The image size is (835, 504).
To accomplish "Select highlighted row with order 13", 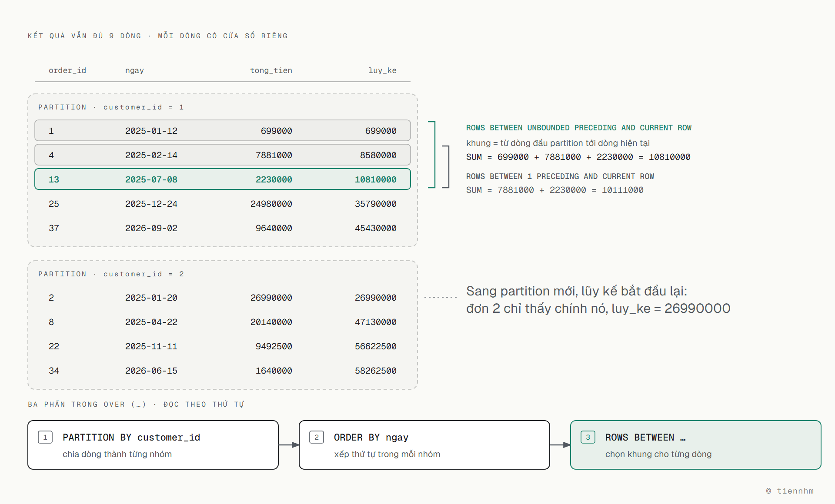I will pyautogui.click(x=223, y=179).
